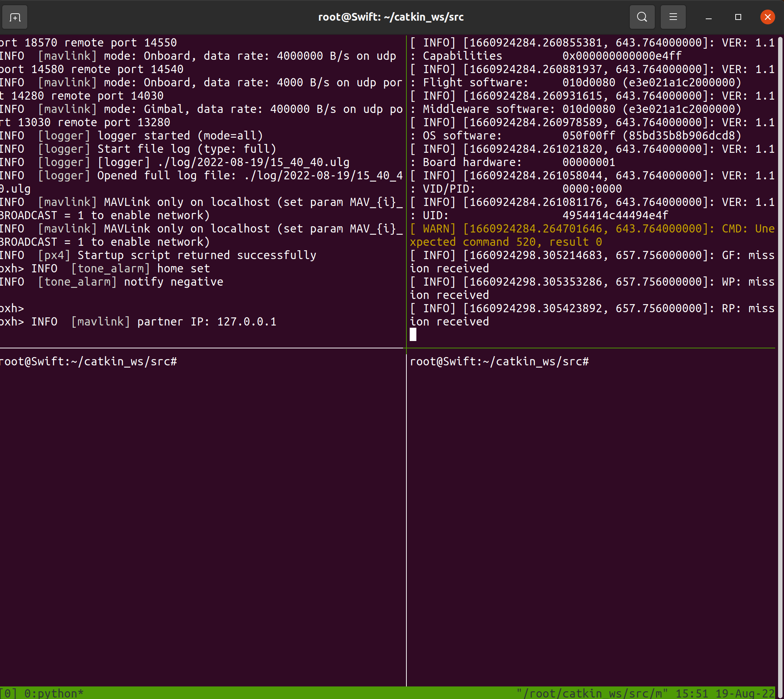Viewport: 784px width, 699px height.
Task: Click the 'partner IP: 127.0.0.1' line
Action: 207,322
